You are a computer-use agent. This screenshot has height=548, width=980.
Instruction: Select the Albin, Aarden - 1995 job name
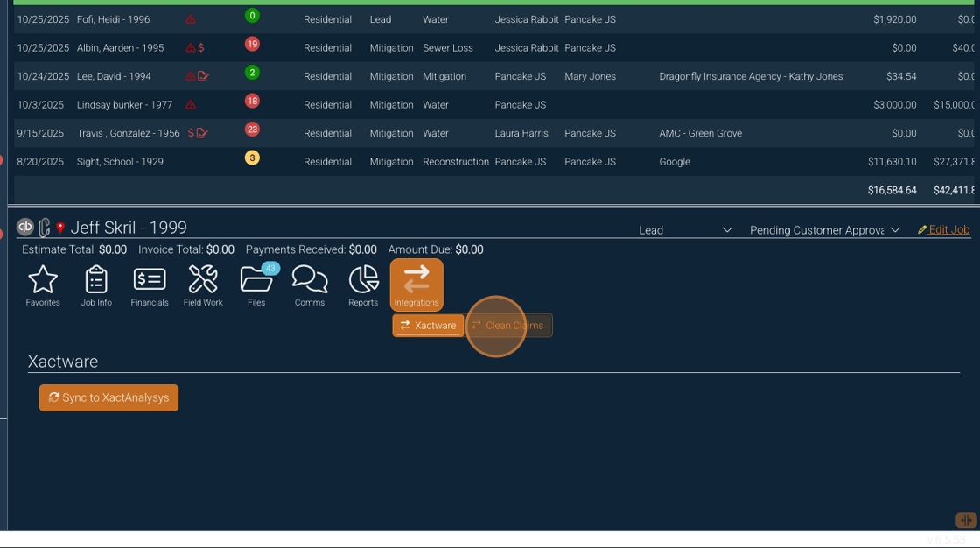tap(121, 47)
